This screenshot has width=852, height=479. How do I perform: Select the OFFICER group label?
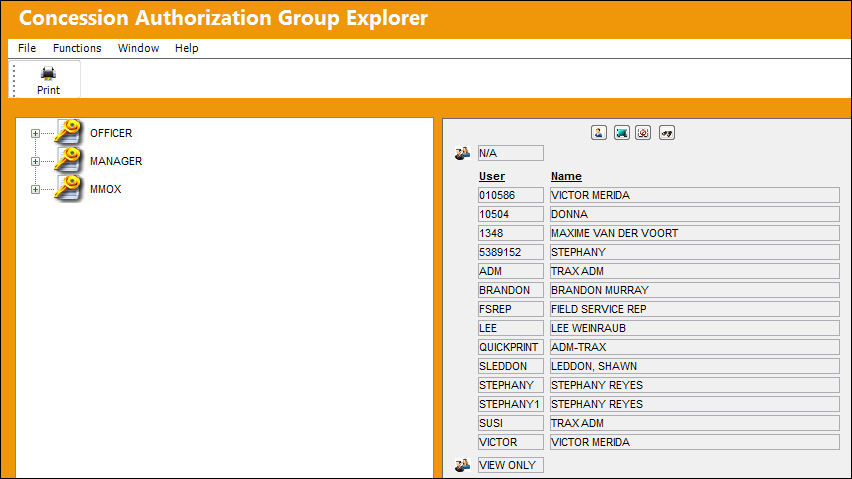pyautogui.click(x=111, y=133)
